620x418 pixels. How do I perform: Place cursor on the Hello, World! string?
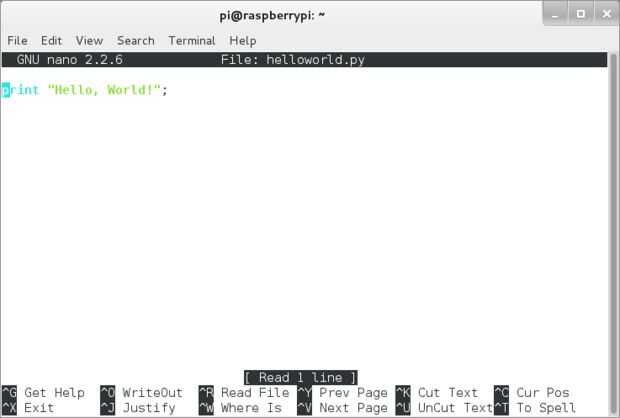[x=104, y=90]
